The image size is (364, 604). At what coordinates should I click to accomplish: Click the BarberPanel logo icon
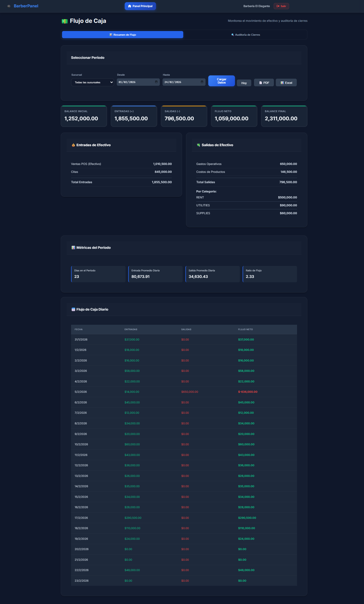pos(9,6)
